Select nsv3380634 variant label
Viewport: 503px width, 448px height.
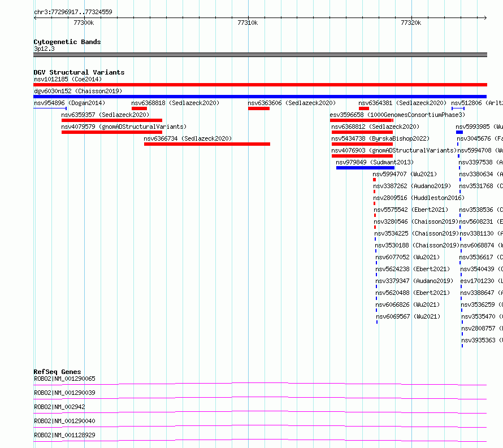(x=481, y=174)
